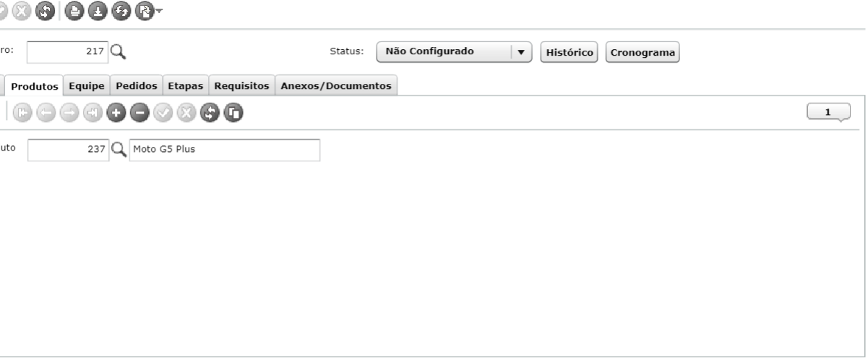
Task: Click the number field containing 217
Action: coord(67,51)
